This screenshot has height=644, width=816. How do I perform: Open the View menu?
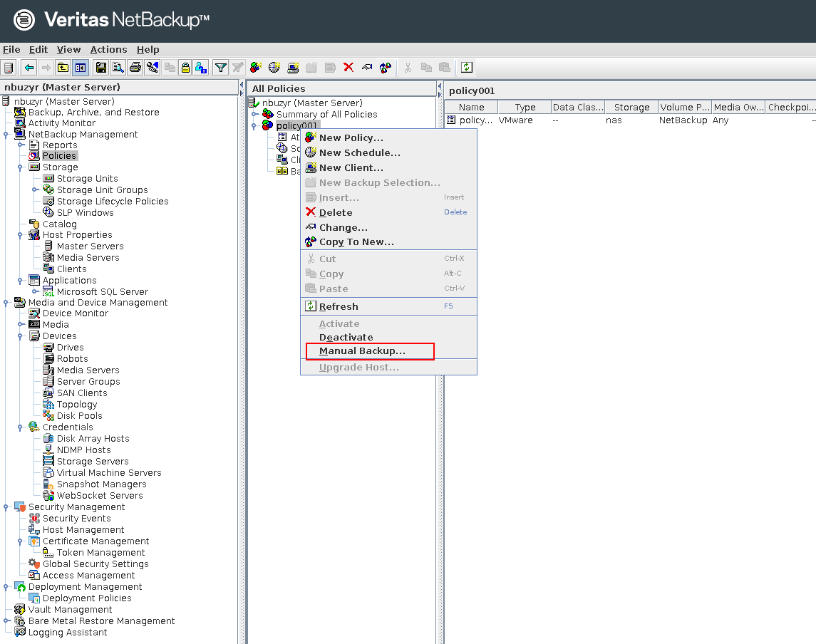click(x=68, y=49)
